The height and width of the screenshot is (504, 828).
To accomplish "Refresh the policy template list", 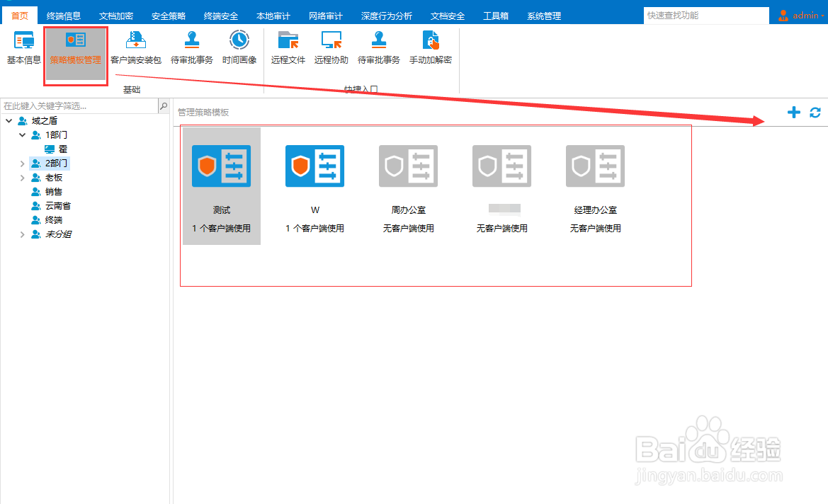I will (815, 112).
